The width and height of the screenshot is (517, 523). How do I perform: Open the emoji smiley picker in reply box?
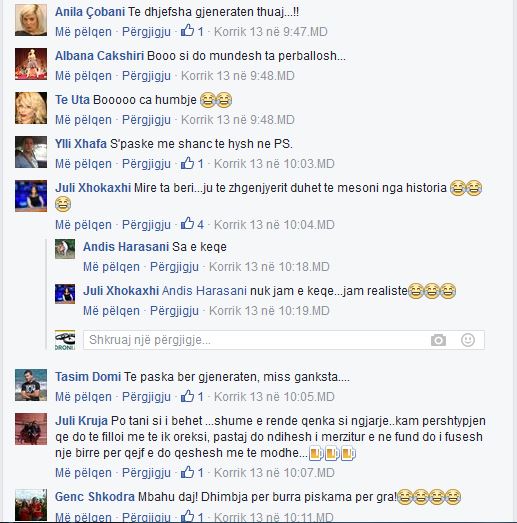coord(468,340)
